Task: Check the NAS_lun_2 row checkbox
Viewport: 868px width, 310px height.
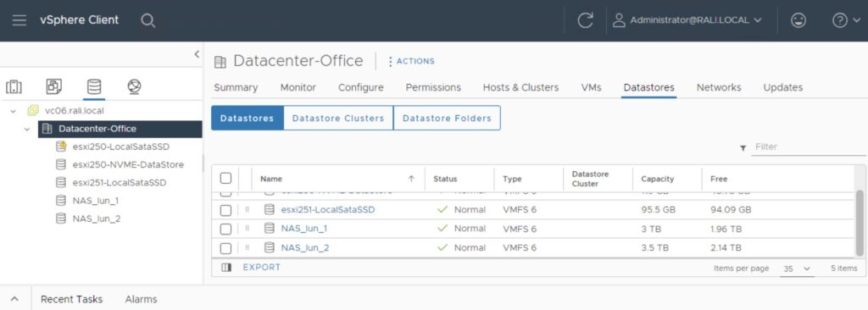Action: (x=225, y=248)
